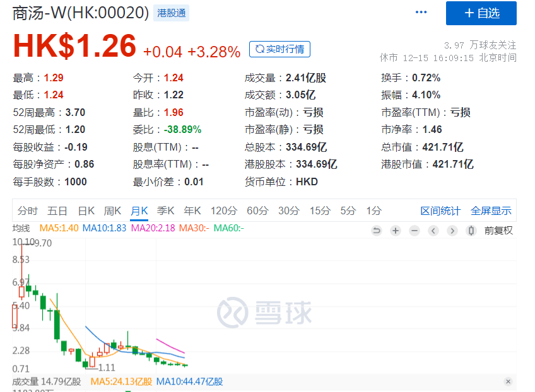Pan chart right with the right chevron icon
Image resolution: width=535 pixels, height=392 pixels.
452,231
